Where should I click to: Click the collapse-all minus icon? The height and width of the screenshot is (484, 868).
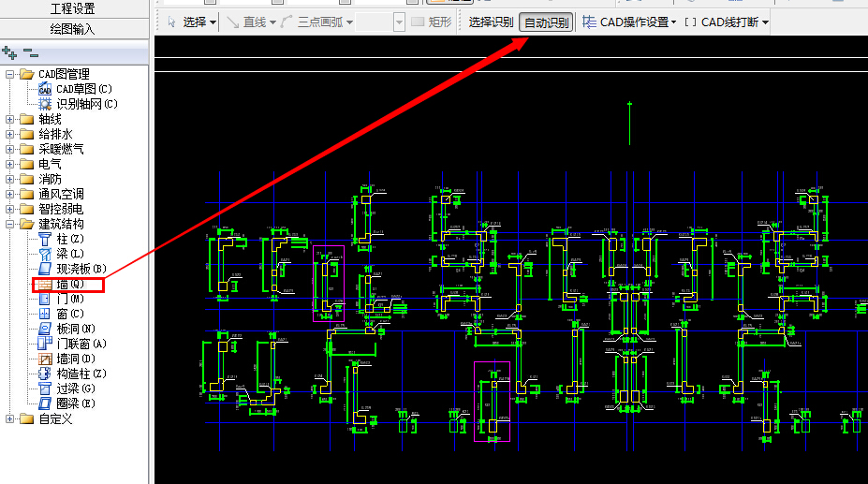tap(31, 53)
